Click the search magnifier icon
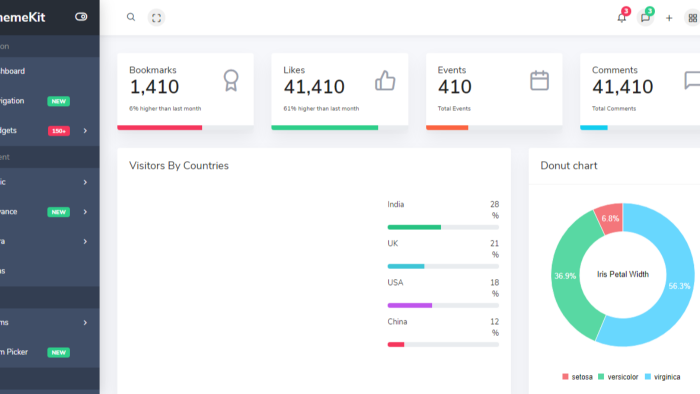 coord(131,17)
